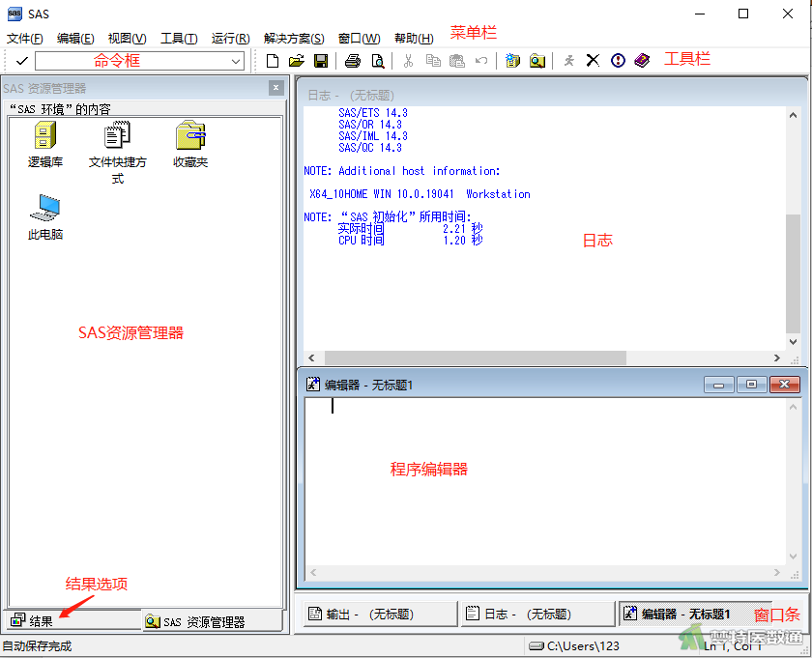Screen dimensions: 812x658
Task: Click inside the program editor text area
Action: point(546,481)
